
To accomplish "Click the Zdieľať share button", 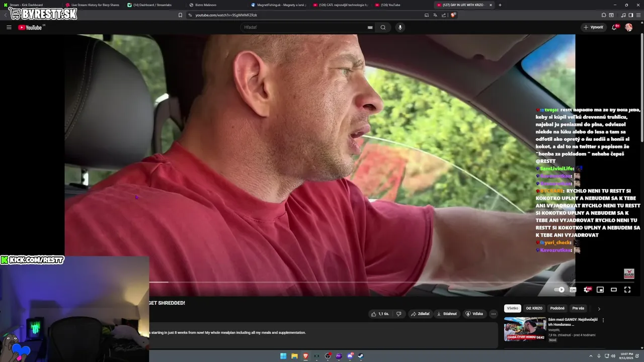I will [x=420, y=314].
